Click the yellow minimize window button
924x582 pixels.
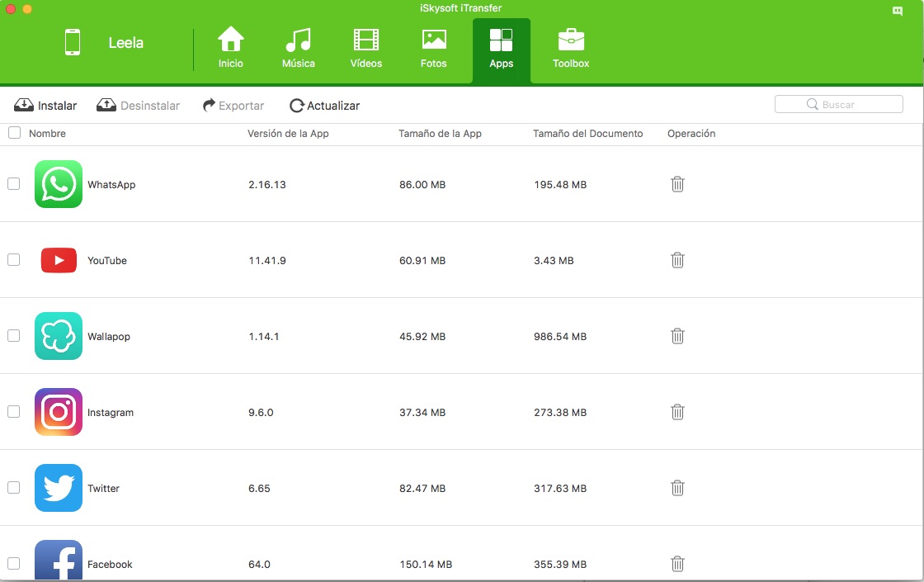pos(27,9)
